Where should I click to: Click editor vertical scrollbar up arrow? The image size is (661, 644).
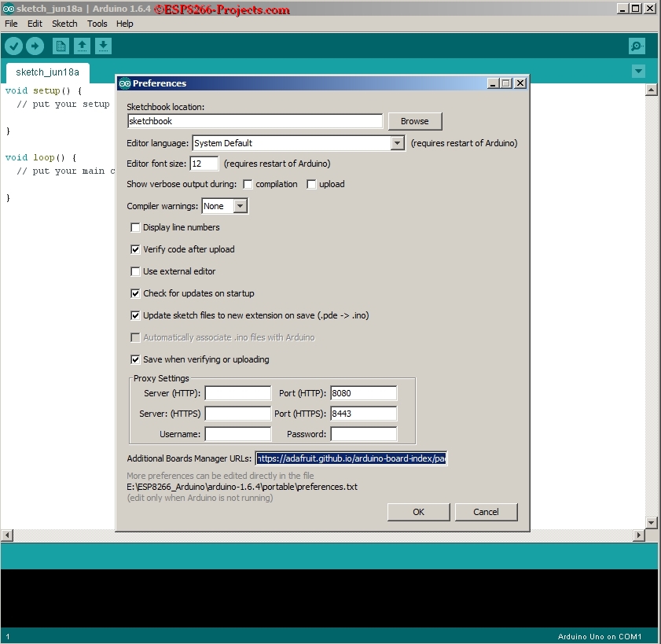(651, 90)
